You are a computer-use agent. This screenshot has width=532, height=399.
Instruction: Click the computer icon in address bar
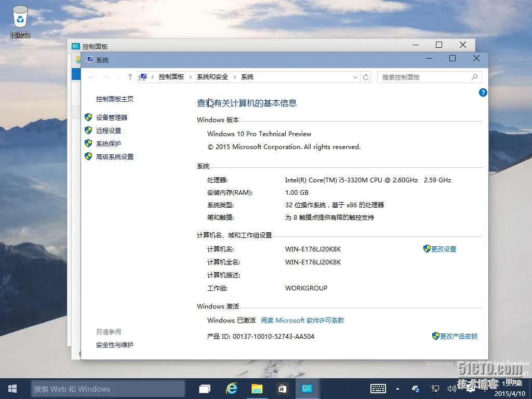tap(143, 77)
